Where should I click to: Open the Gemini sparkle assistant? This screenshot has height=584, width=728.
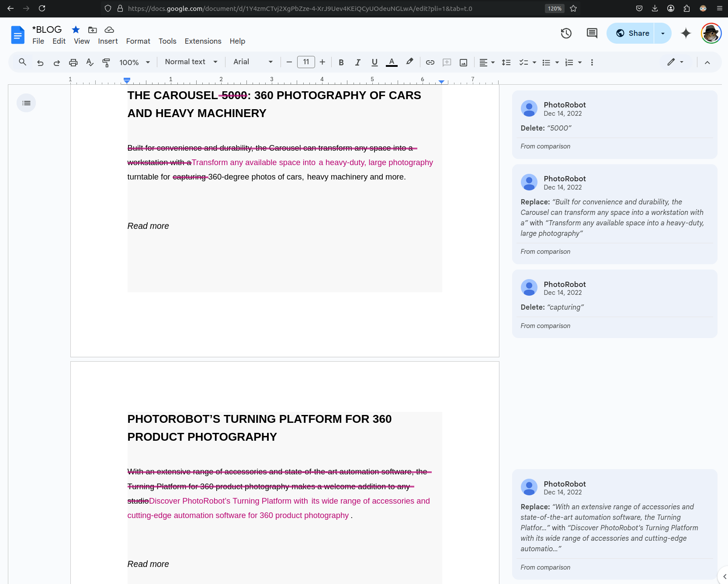pos(686,33)
